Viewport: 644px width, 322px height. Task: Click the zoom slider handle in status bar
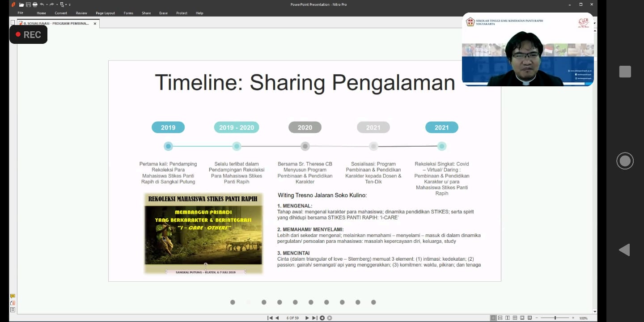pos(555,318)
